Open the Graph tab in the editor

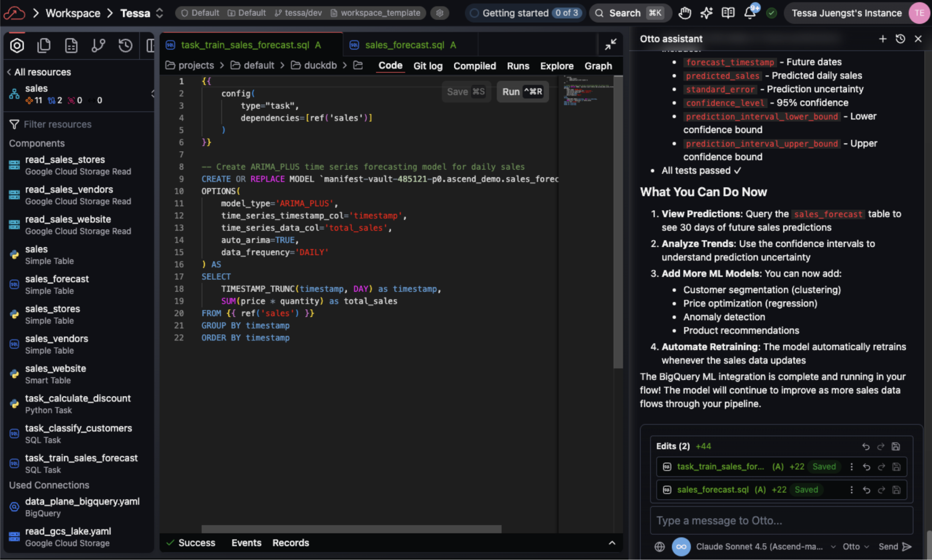tap(598, 66)
